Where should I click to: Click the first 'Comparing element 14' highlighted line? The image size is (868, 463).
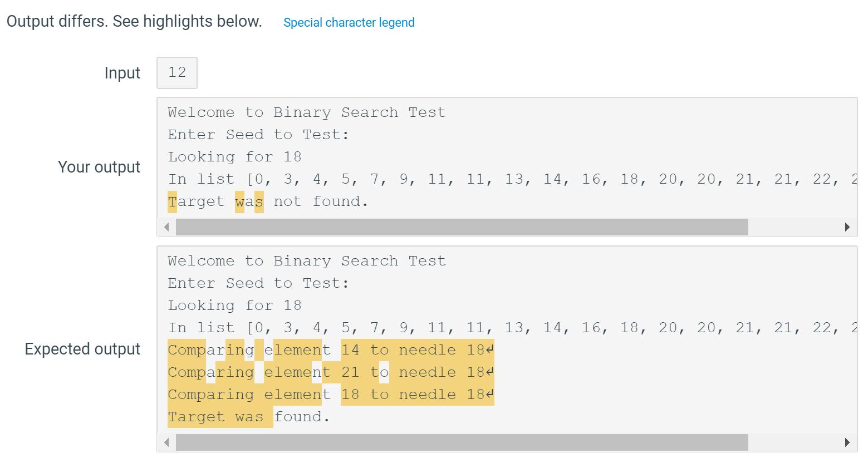tap(331, 349)
